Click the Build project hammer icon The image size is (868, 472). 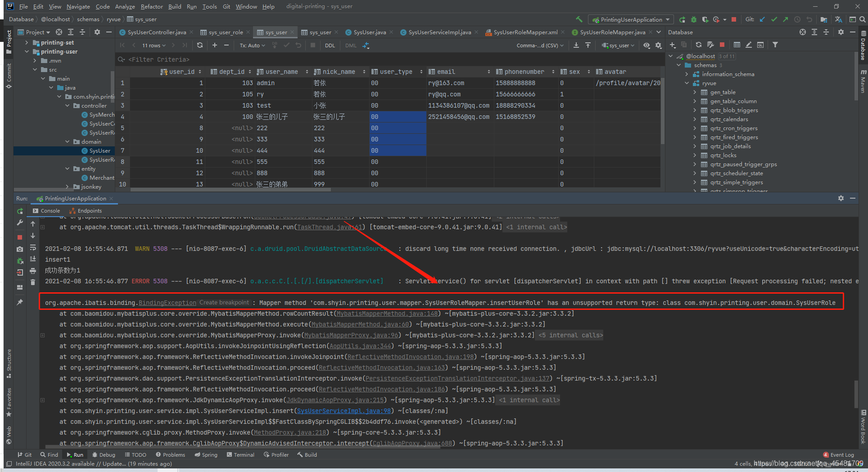[x=579, y=19]
